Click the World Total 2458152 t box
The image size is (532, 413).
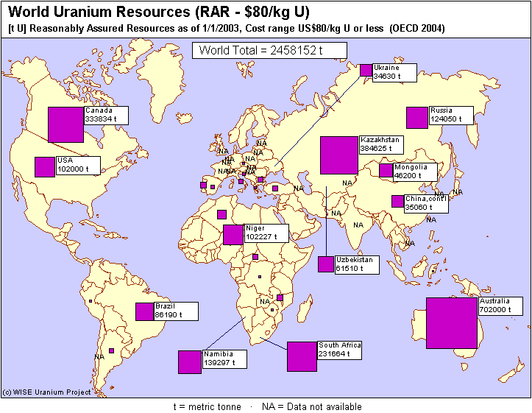[x=268, y=50]
